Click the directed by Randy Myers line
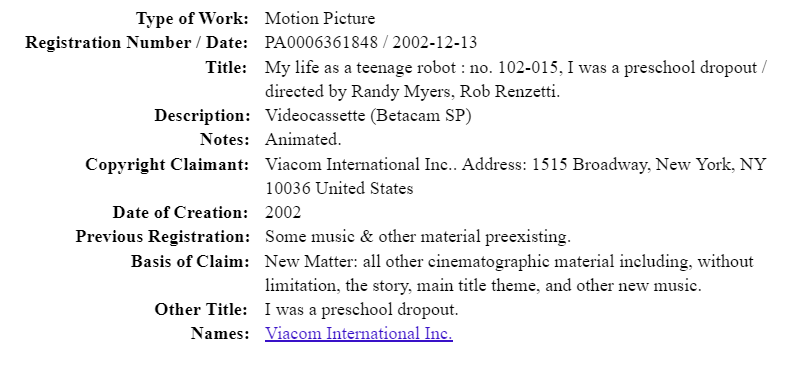The height and width of the screenshot is (381, 789). [413, 92]
